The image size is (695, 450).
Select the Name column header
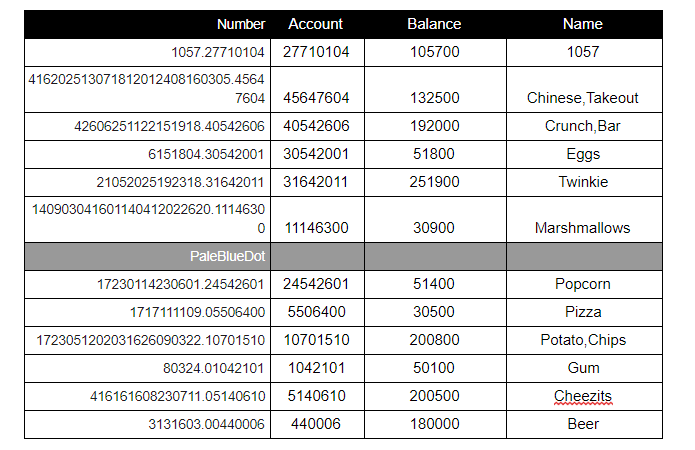point(584,24)
